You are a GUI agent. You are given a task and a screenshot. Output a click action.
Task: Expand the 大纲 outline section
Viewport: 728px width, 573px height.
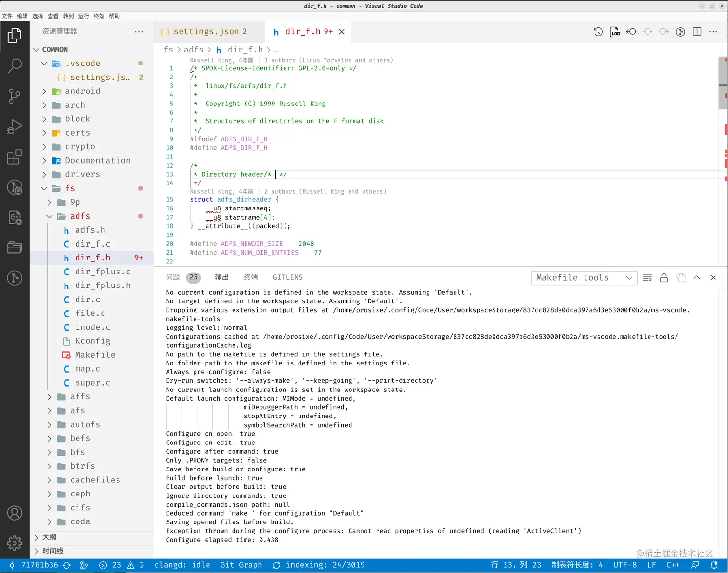coord(91,537)
